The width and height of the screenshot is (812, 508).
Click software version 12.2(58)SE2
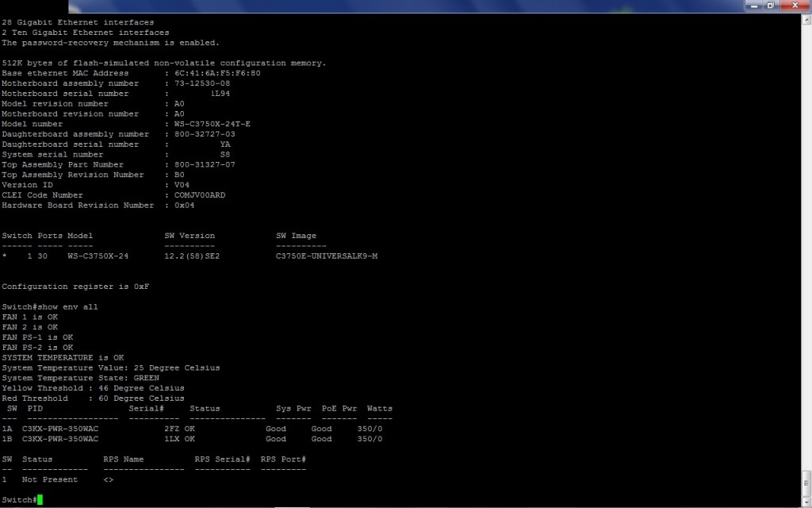(x=192, y=256)
